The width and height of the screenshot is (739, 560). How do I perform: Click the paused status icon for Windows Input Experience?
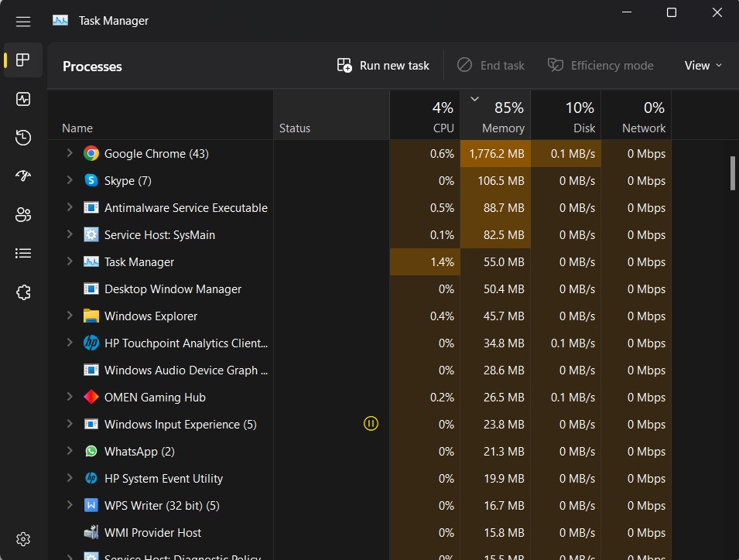click(x=371, y=424)
